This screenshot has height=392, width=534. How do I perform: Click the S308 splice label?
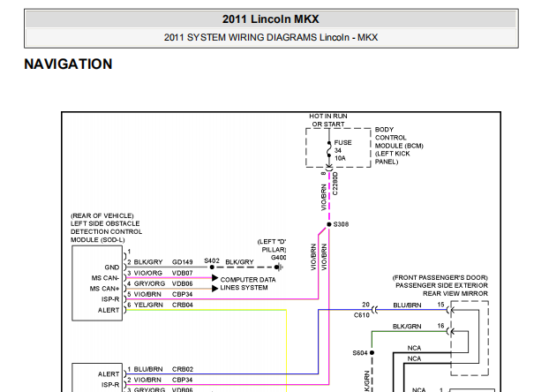[341, 224]
